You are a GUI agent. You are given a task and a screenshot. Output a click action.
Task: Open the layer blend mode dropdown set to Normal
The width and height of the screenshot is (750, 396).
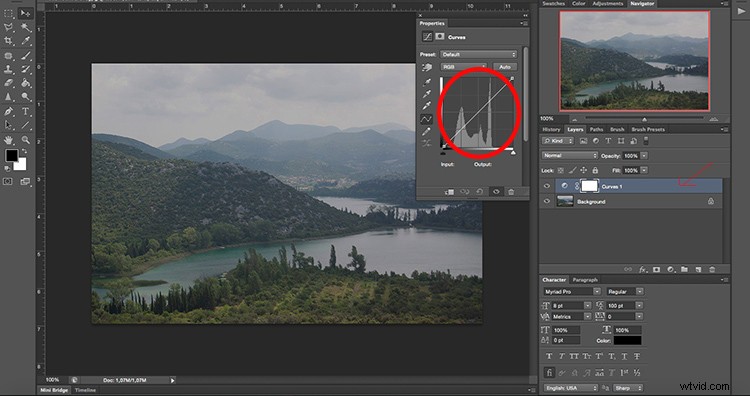pos(570,155)
